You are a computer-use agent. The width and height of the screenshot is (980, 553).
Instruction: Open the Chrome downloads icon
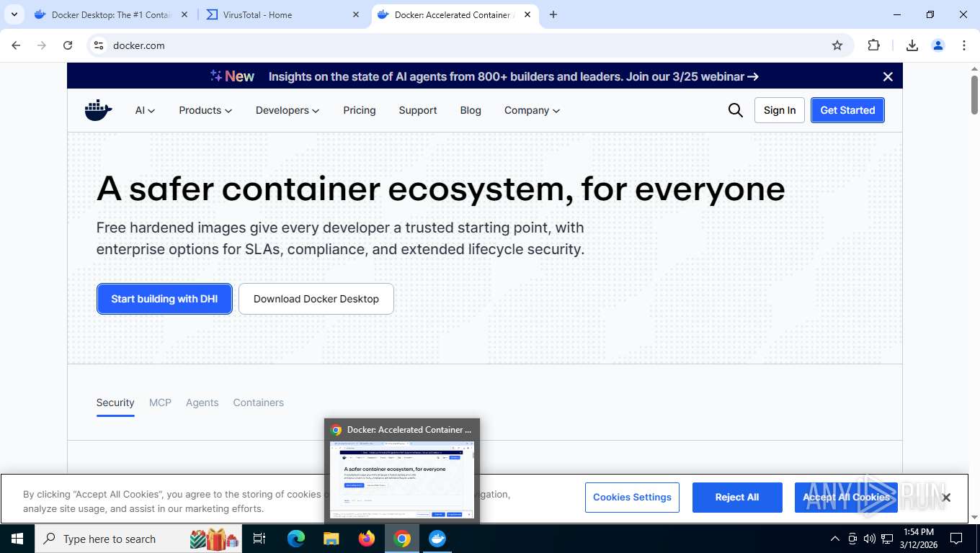coord(912,45)
